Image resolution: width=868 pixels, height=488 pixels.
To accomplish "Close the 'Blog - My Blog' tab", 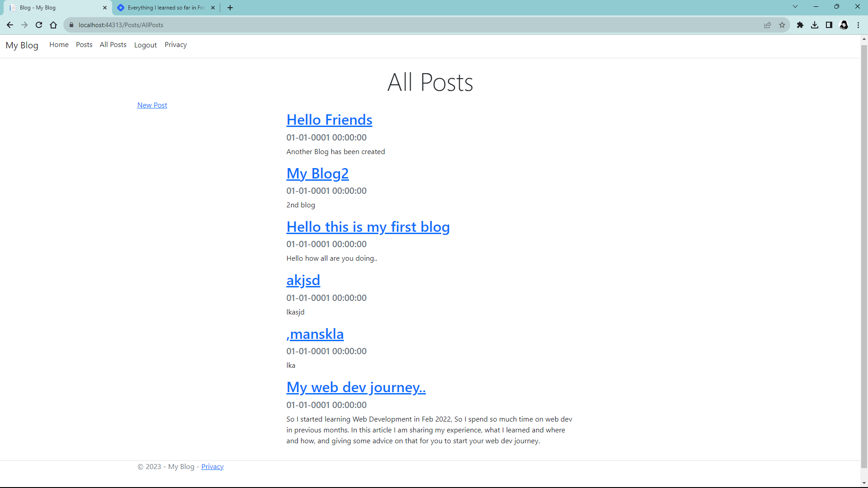I will 105,8.
